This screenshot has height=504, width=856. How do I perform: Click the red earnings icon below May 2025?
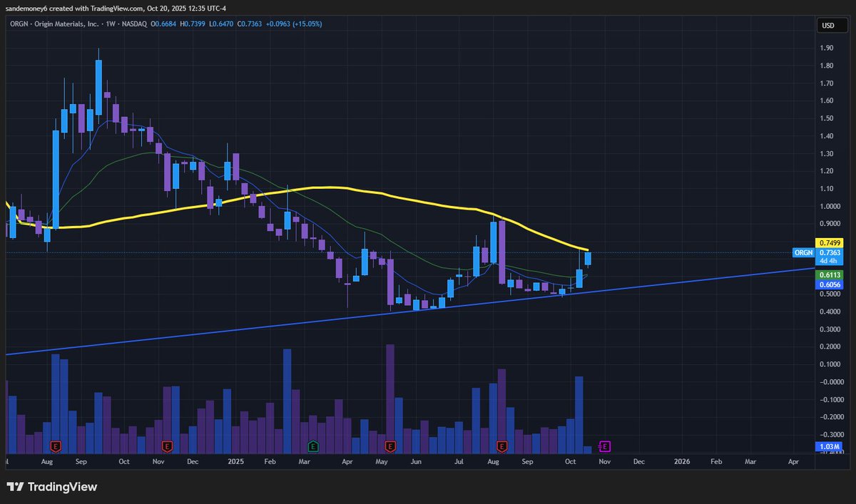[391, 447]
